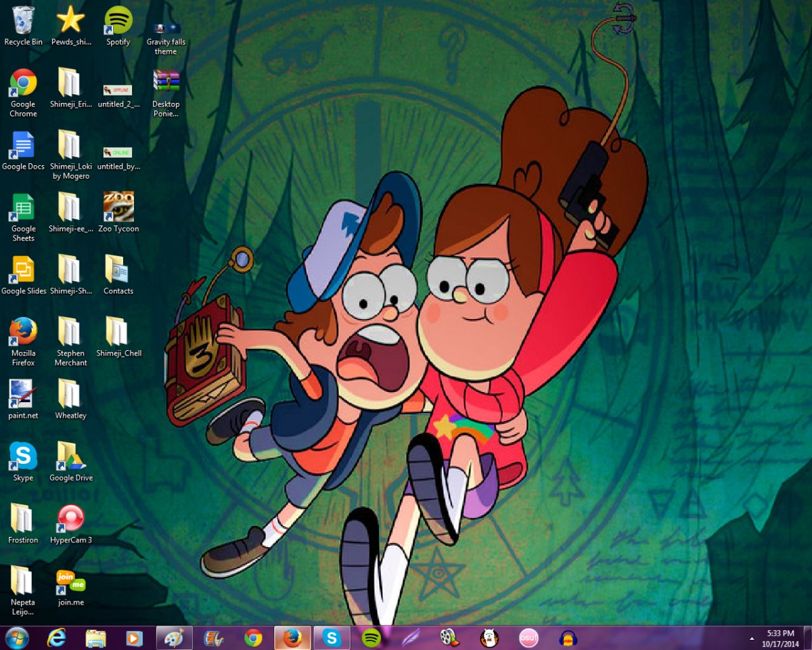Click the taskbar clock showing 5:33 PM
812x650 pixels.
780,638
